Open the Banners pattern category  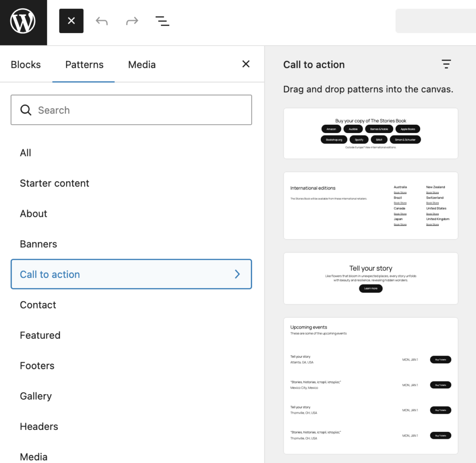[x=39, y=244]
